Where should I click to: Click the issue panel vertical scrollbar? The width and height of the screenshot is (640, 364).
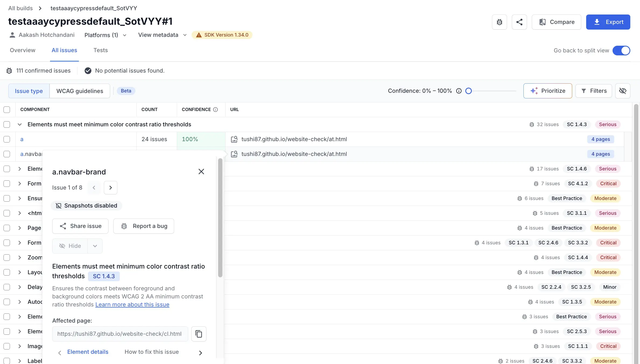pyautogui.click(x=220, y=218)
